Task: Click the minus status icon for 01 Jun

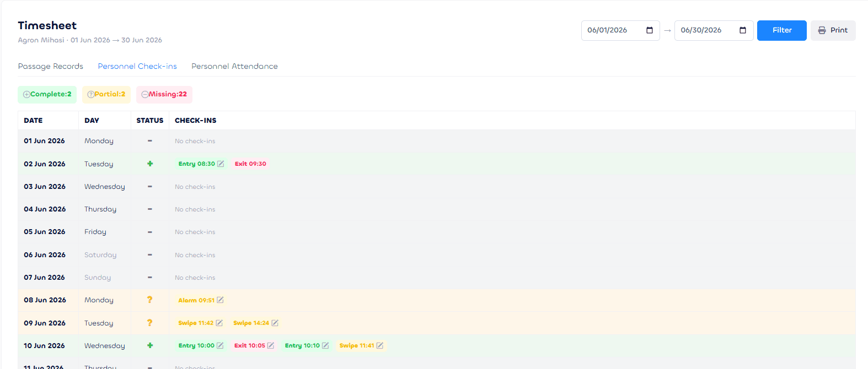Action: pyautogui.click(x=150, y=140)
